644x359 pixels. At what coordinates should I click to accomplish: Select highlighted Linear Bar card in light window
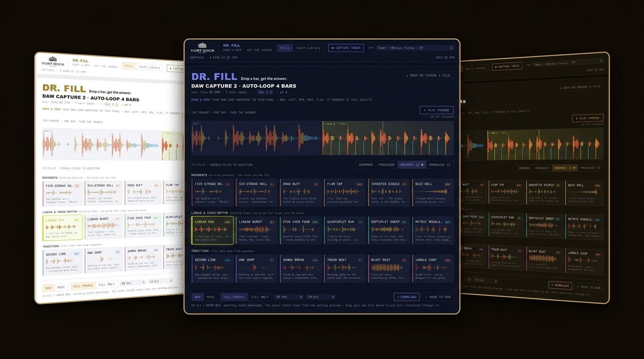pyautogui.click(x=62, y=228)
